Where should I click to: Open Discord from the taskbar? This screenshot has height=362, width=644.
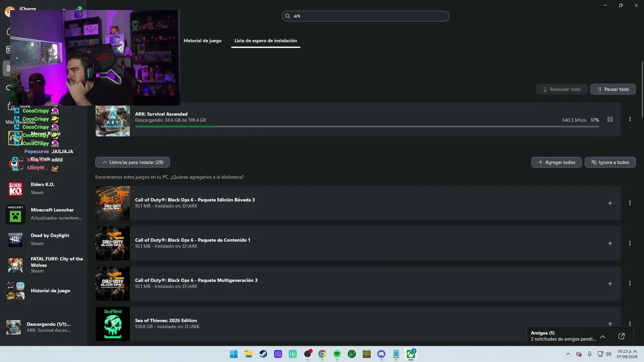click(381, 354)
